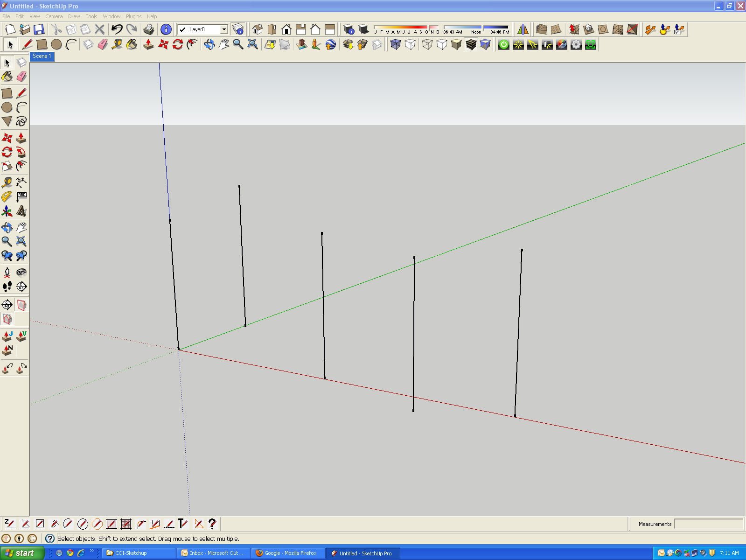Click the New file icon
The width and height of the screenshot is (746, 560).
click(x=10, y=29)
